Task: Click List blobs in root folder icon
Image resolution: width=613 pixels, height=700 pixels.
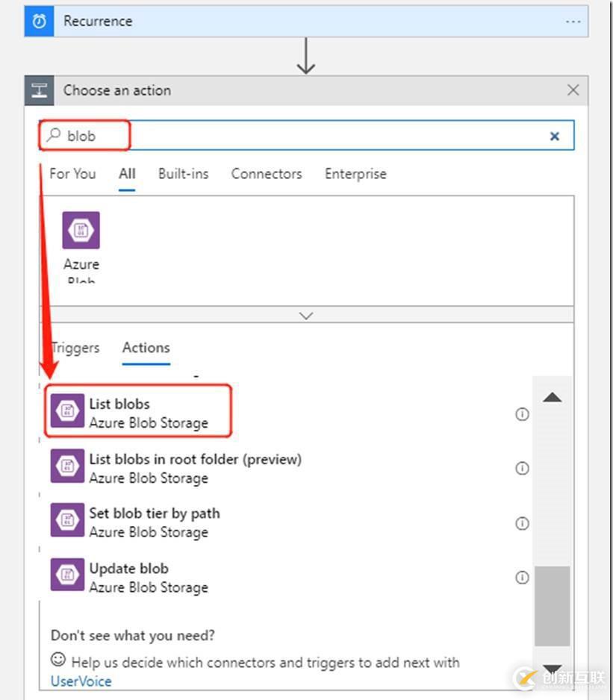Action: [67, 466]
